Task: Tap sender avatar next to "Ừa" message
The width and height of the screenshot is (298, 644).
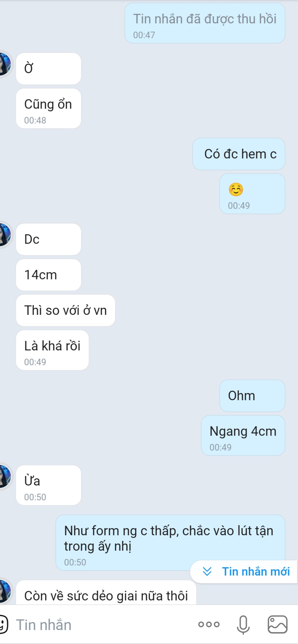Action: [5, 477]
